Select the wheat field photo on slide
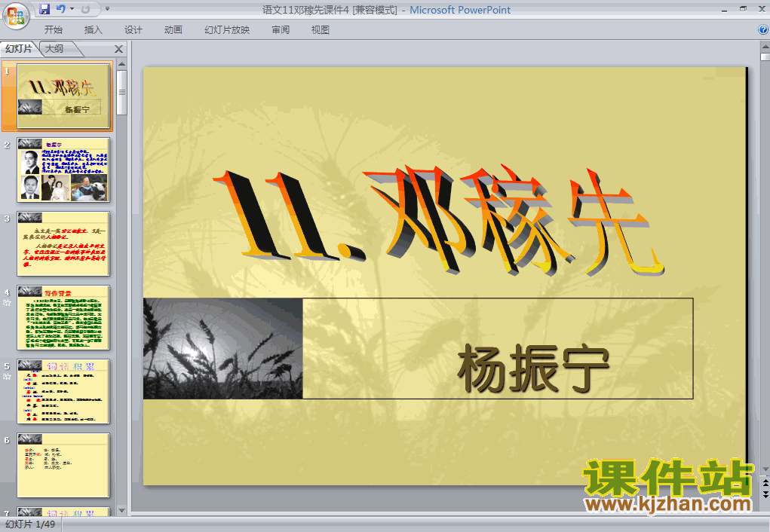Image resolution: width=770 pixels, height=532 pixels. pyautogui.click(x=223, y=348)
